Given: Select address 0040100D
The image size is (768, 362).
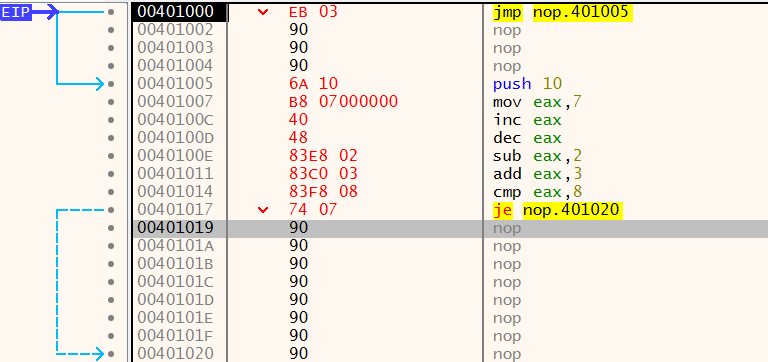Looking at the screenshot, I should 175,138.
